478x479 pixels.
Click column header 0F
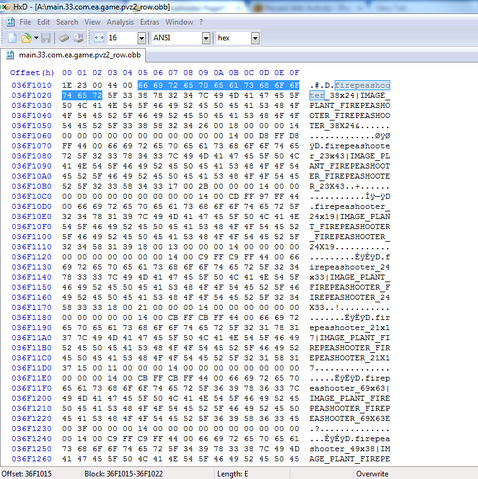click(x=294, y=73)
